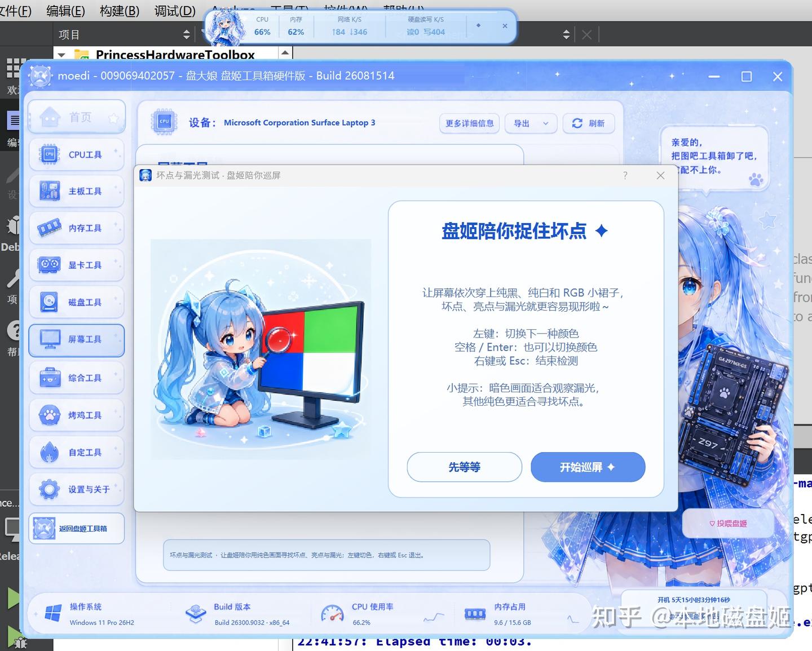Open Qt Creator's 欢迎 grid mode icon
The width and height of the screenshot is (812, 651).
[x=14, y=68]
